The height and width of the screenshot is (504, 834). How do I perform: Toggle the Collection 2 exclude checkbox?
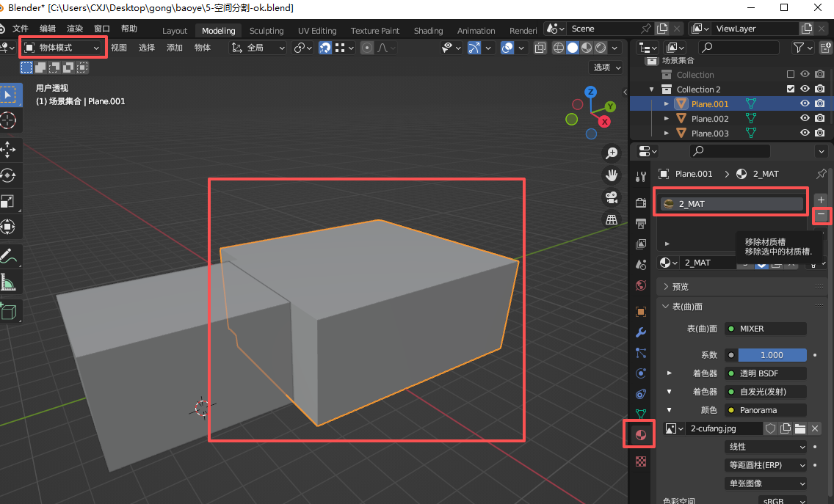click(x=791, y=90)
